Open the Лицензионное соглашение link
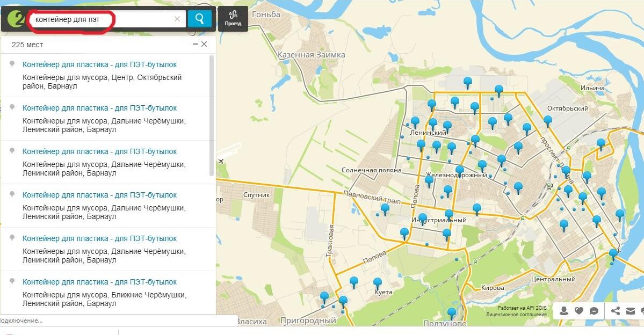644x335 pixels. pos(517,315)
